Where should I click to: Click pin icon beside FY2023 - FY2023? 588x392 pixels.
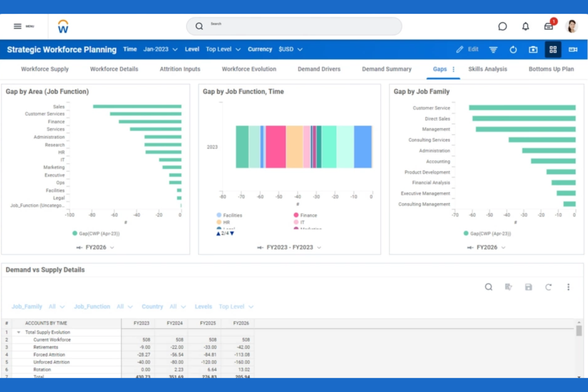(x=260, y=247)
